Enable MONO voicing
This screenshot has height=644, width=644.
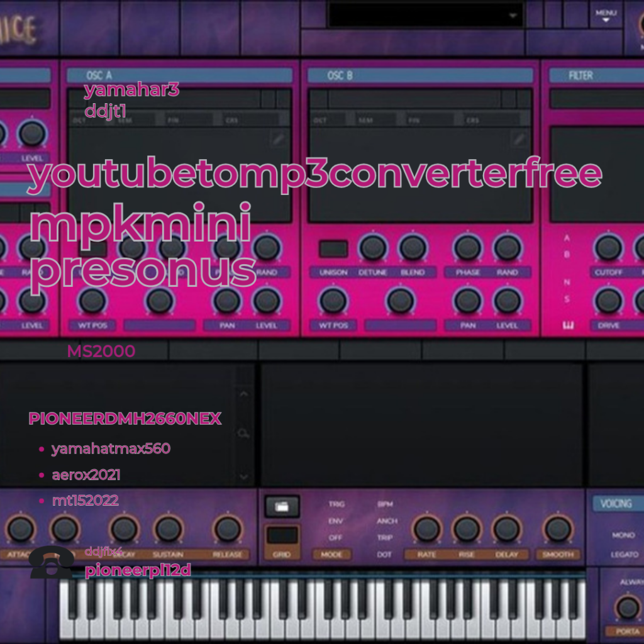(623, 535)
